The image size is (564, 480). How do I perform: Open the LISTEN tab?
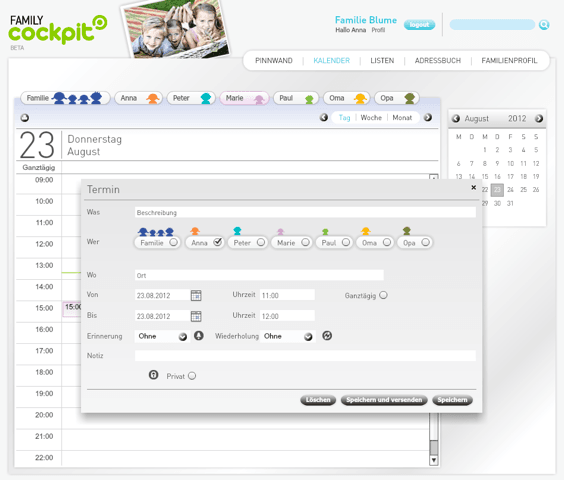coord(382,60)
